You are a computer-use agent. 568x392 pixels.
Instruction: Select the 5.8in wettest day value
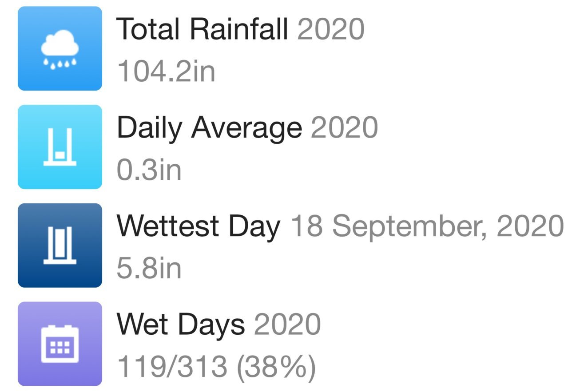[x=149, y=268]
